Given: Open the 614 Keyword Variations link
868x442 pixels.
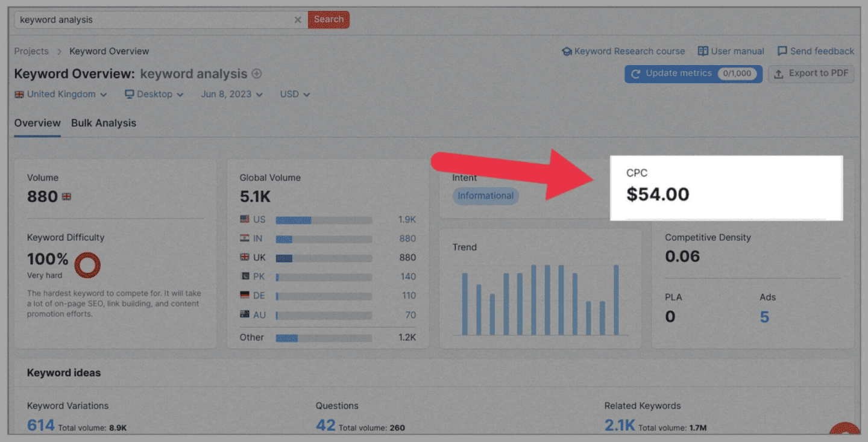Looking at the screenshot, I should (40, 425).
